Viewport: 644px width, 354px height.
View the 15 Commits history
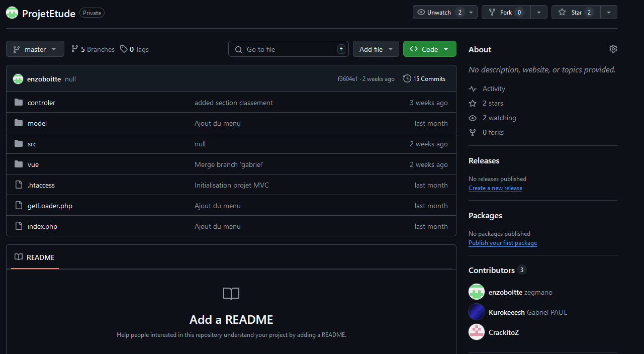[424, 79]
